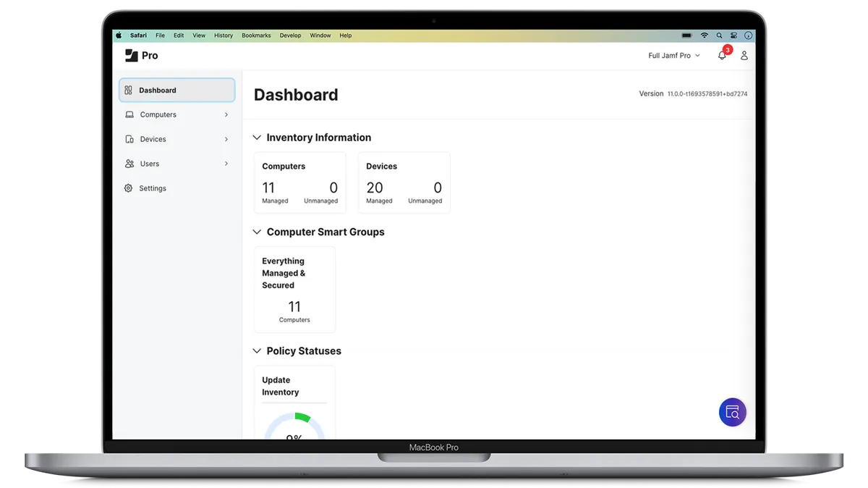Click the Update Inventory progress ring
868x488 pixels.
point(294,427)
